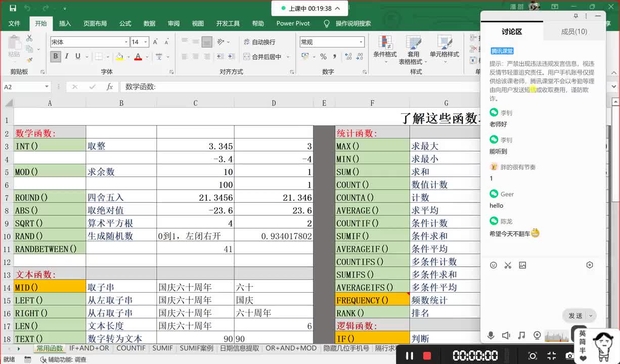Screen dimensions: 620x364
Task: Pause the recording with pause button
Action: click(x=410, y=355)
